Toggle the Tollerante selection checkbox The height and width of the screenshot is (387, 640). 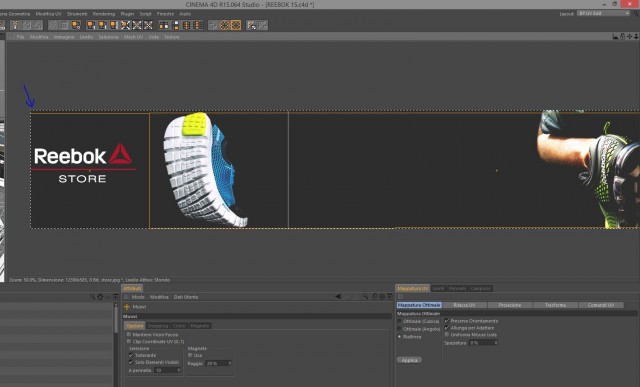tap(131, 355)
